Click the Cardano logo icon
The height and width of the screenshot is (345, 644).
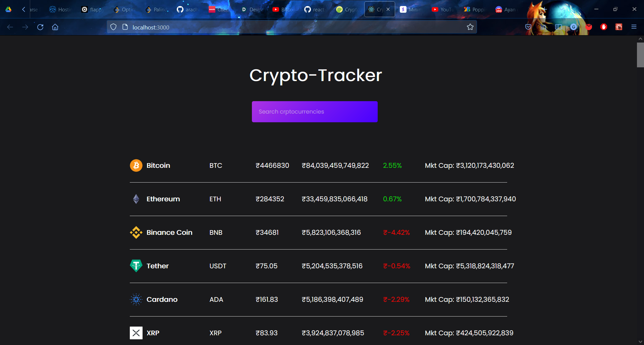pos(136,299)
